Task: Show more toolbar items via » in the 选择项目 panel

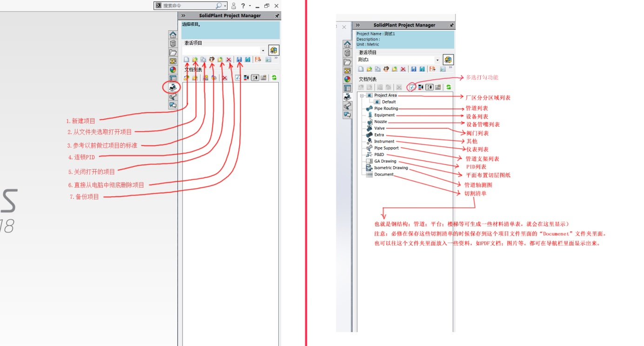Action: click(276, 58)
